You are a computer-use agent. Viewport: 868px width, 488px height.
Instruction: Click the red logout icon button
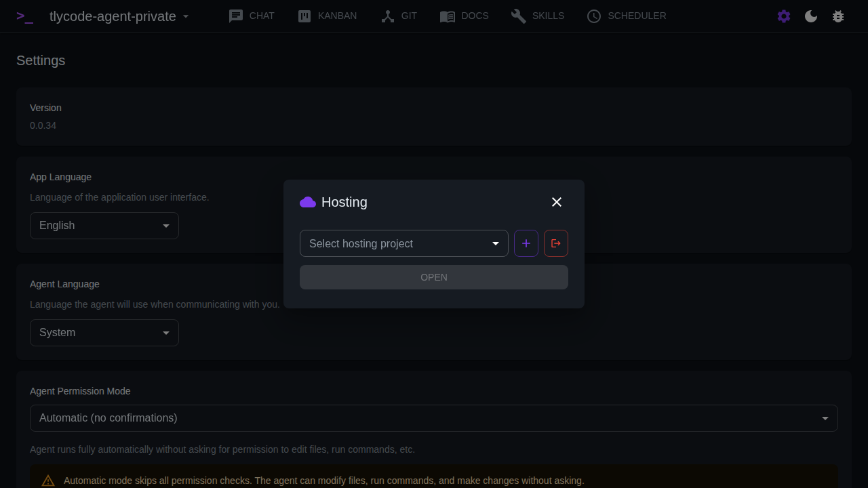(x=556, y=243)
